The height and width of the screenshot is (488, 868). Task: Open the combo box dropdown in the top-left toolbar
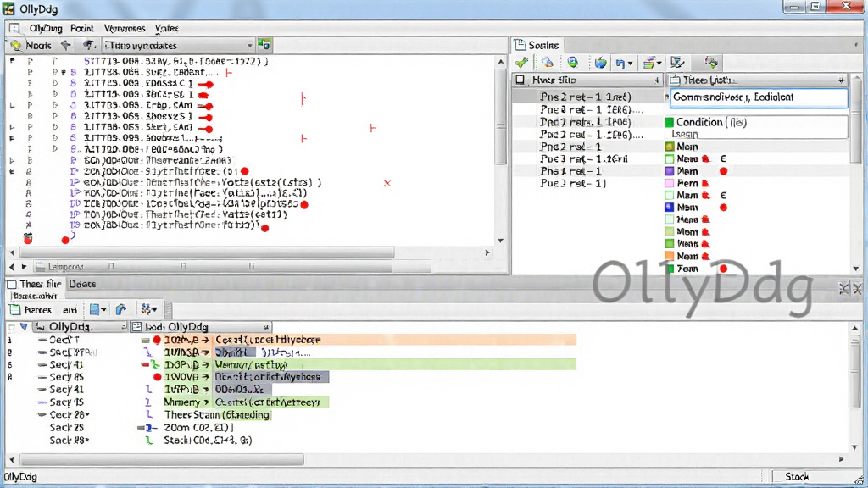tap(250, 46)
